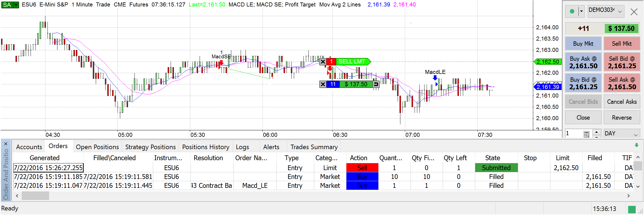Expand the dropdown next to the green indicator
The image size is (644, 215).
[581, 11]
